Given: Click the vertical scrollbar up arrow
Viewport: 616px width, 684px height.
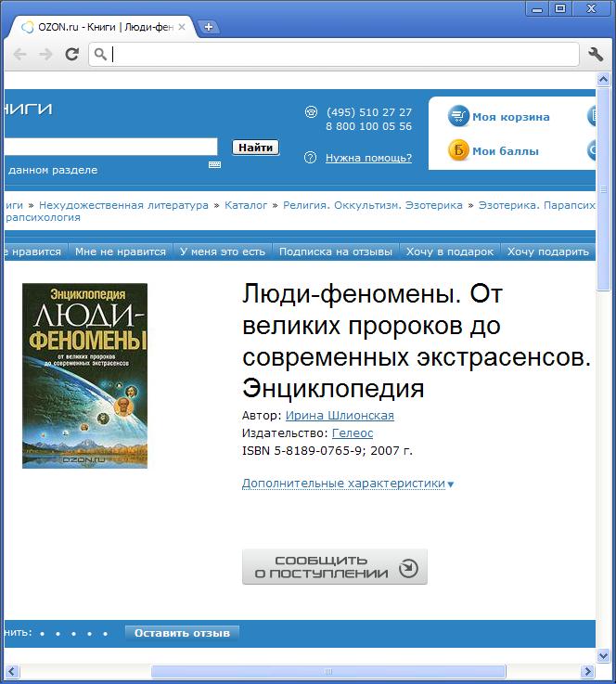Looking at the screenshot, I should click(603, 80).
